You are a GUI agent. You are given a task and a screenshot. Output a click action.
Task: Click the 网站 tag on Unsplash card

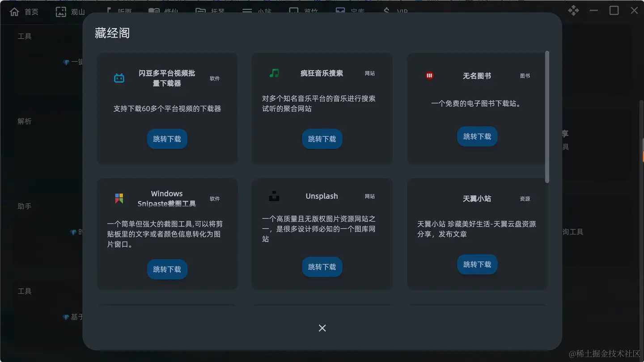tap(370, 196)
